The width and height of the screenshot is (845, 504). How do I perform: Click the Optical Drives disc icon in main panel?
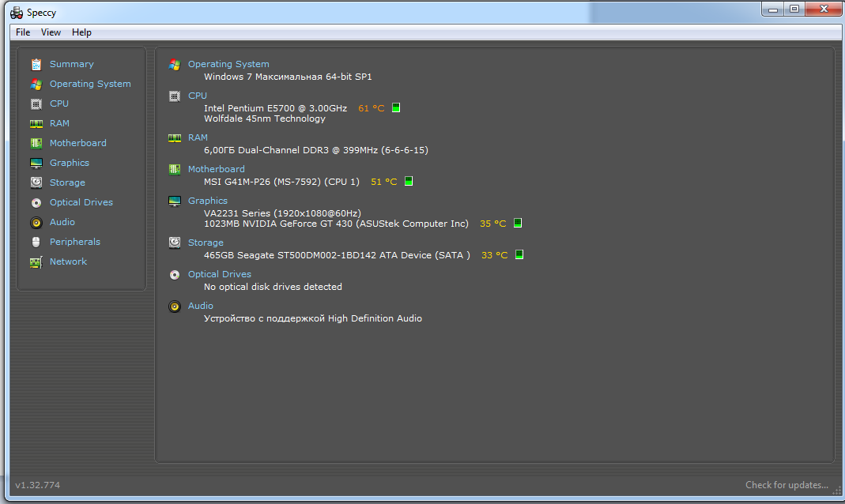pos(175,275)
